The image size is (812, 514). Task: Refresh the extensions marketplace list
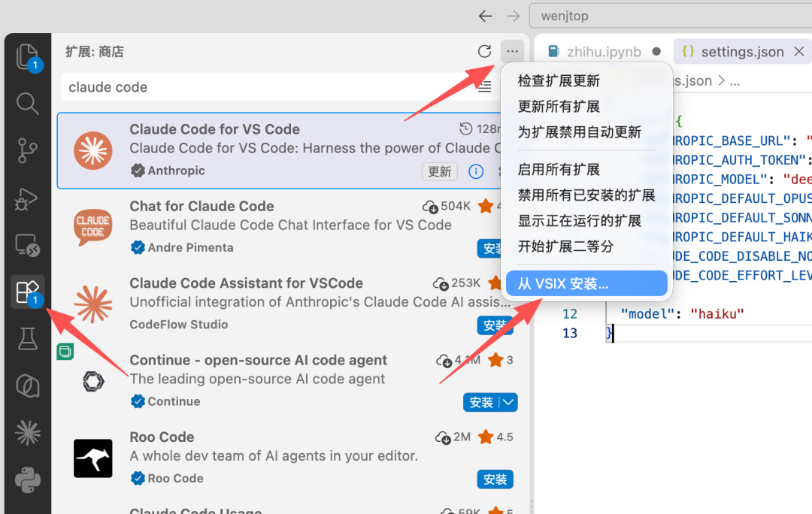point(484,51)
